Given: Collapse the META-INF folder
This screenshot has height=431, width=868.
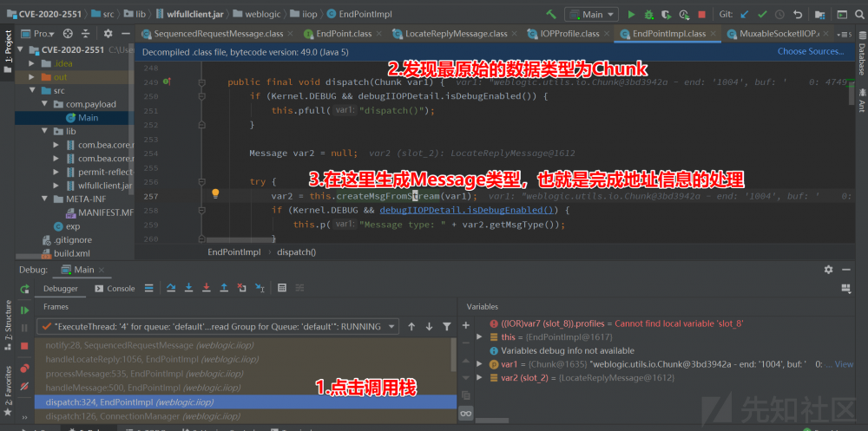Looking at the screenshot, I should (45, 199).
